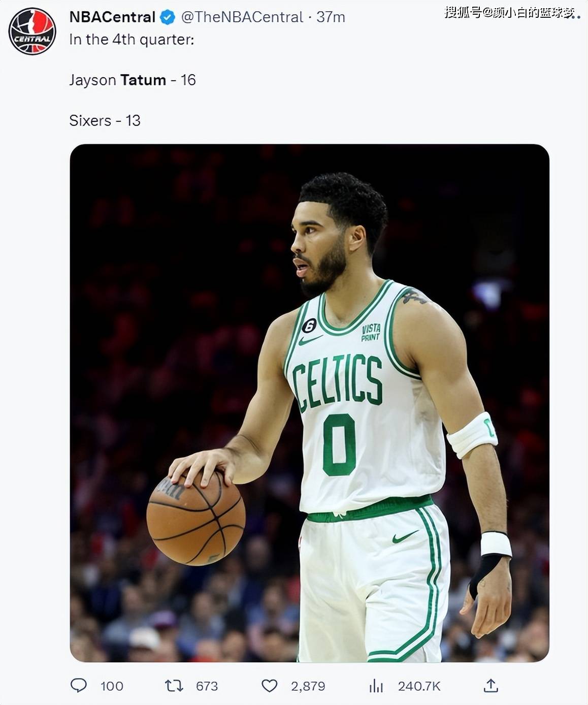Click the share upload icon
Viewport: 588px width, 705px height.
[x=491, y=686]
